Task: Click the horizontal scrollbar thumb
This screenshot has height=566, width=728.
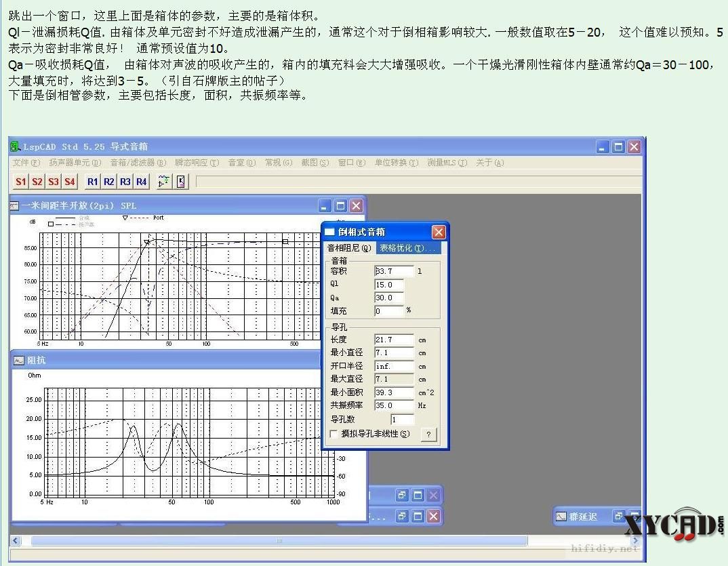Action: (279, 540)
